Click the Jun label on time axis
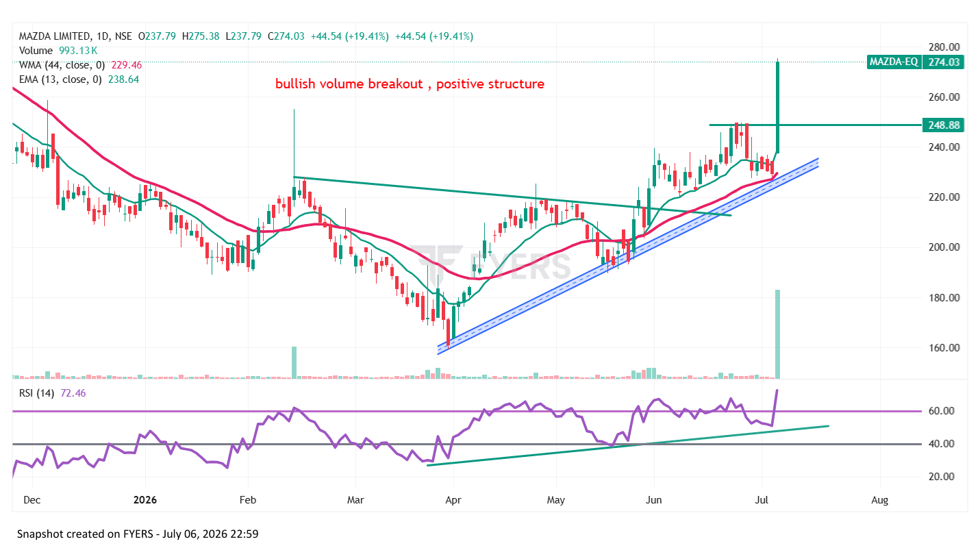The height and width of the screenshot is (548, 980). point(654,500)
